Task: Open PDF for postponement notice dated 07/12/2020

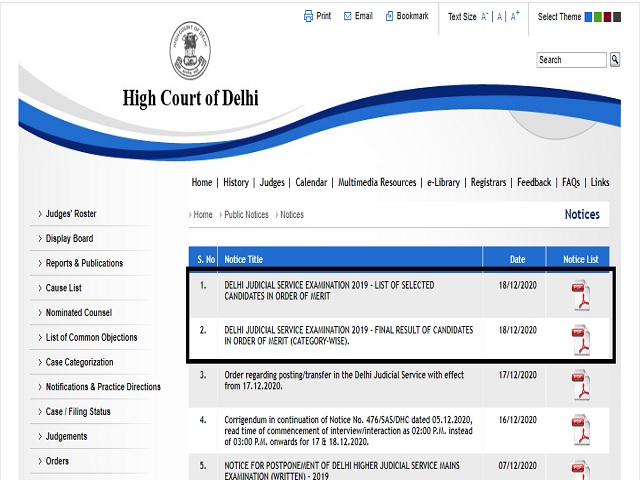Action: [581, 470]
